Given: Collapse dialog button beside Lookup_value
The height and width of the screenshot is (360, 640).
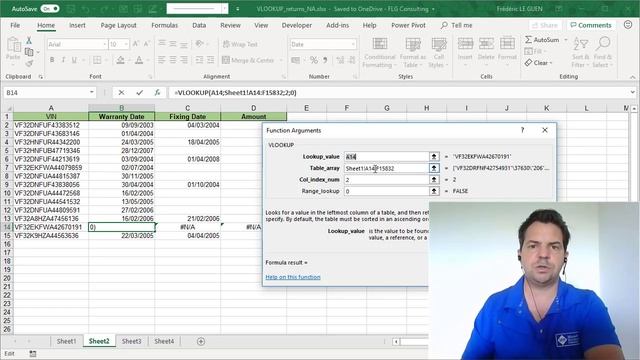Looking at the screenshot, I should [434, 157].
